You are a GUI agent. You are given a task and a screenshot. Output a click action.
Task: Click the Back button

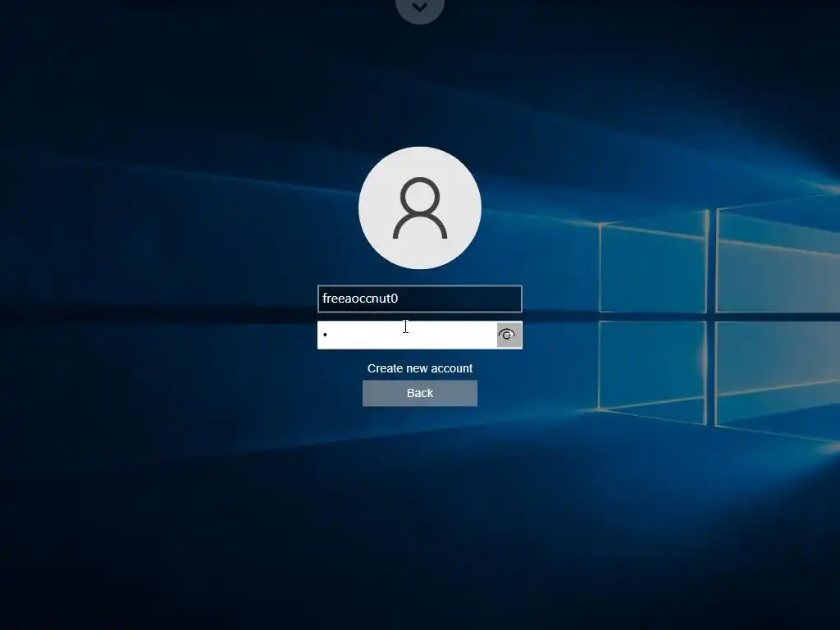tap(419, 393)
